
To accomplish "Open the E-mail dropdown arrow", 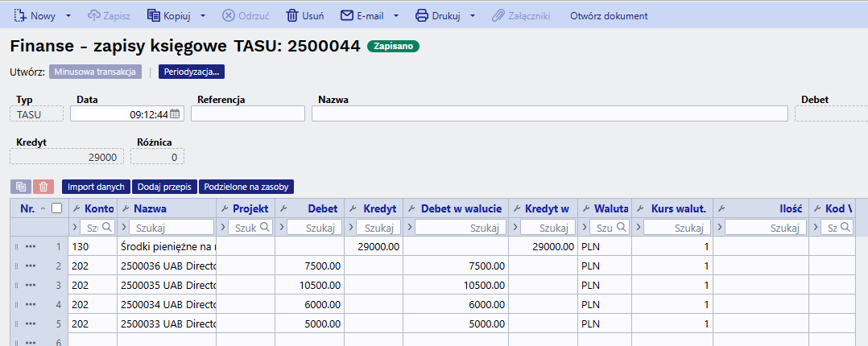I will point(396,16).
